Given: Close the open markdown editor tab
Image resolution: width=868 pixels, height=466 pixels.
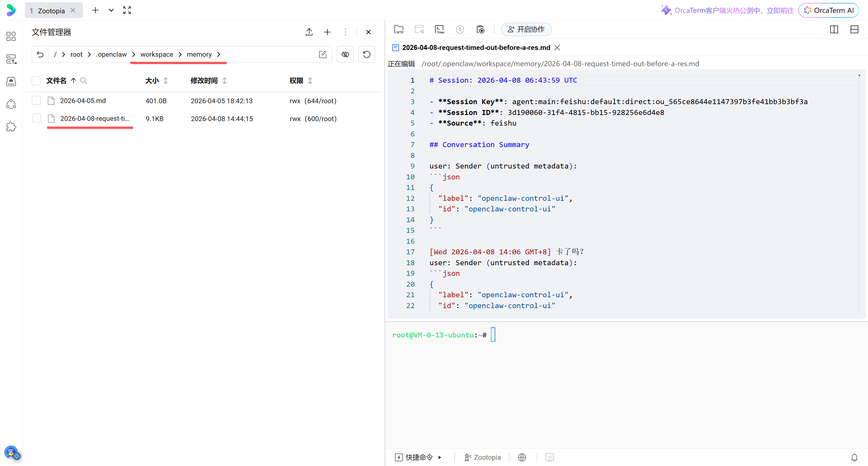Looking at the screenshot, I should 557,48.
